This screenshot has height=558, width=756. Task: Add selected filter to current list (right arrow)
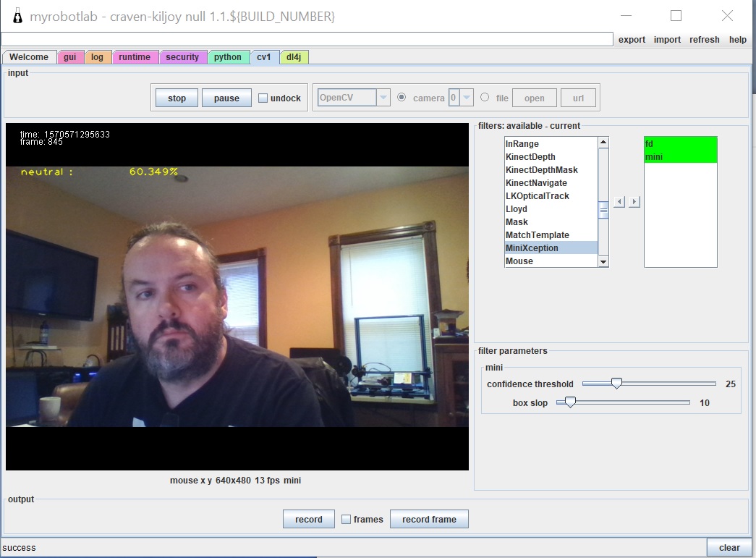[x=634, y=202]
